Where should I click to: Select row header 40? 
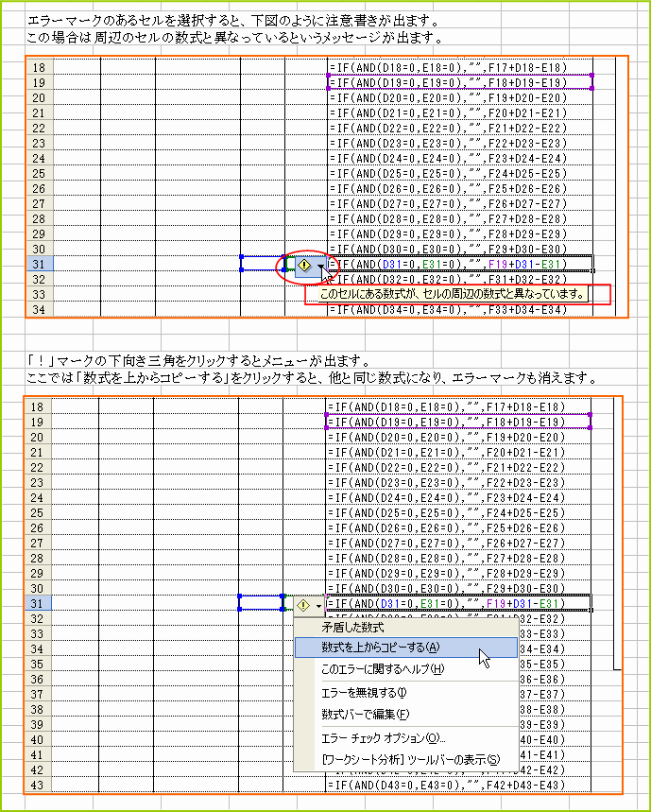[x=37, y=739]
